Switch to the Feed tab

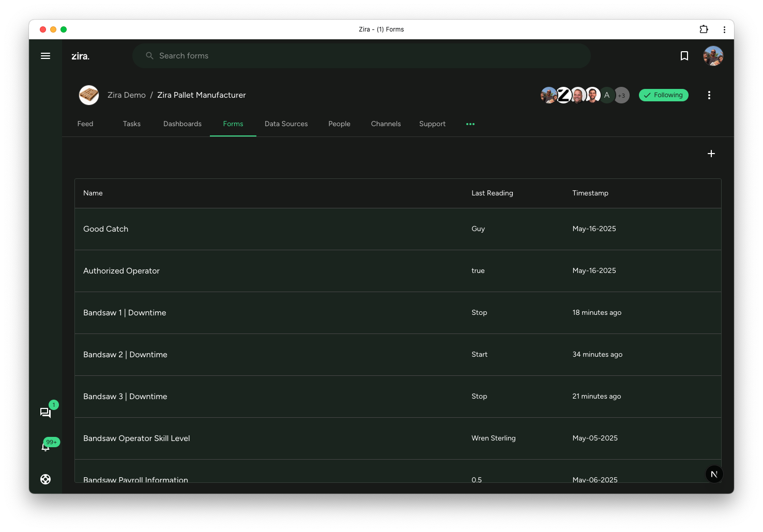pos(85,124)
